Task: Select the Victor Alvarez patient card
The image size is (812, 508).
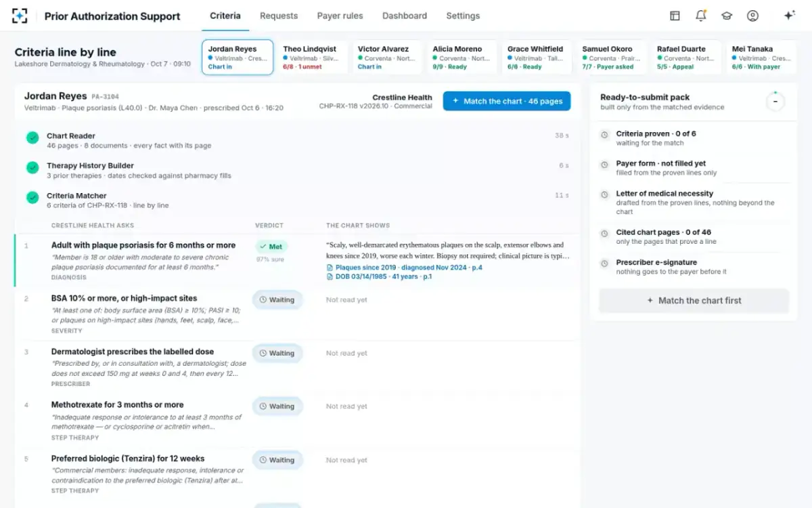Action: pos(387,57)
